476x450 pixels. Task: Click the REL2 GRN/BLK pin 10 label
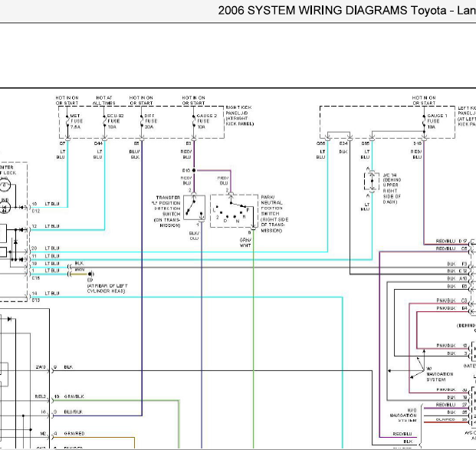(x=60, y=396)
